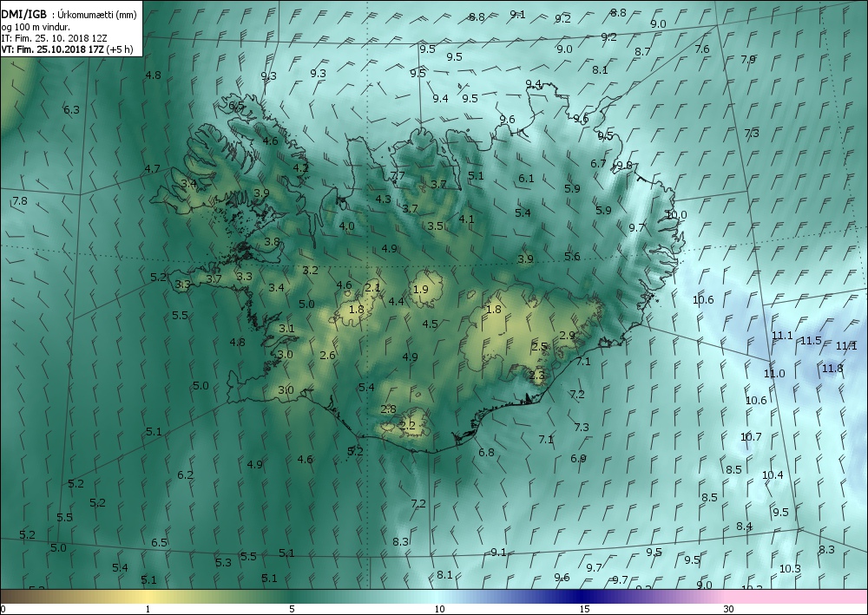
Task: Click the '2.2' value on the southern glacier
Action: [x=407, y=425]
